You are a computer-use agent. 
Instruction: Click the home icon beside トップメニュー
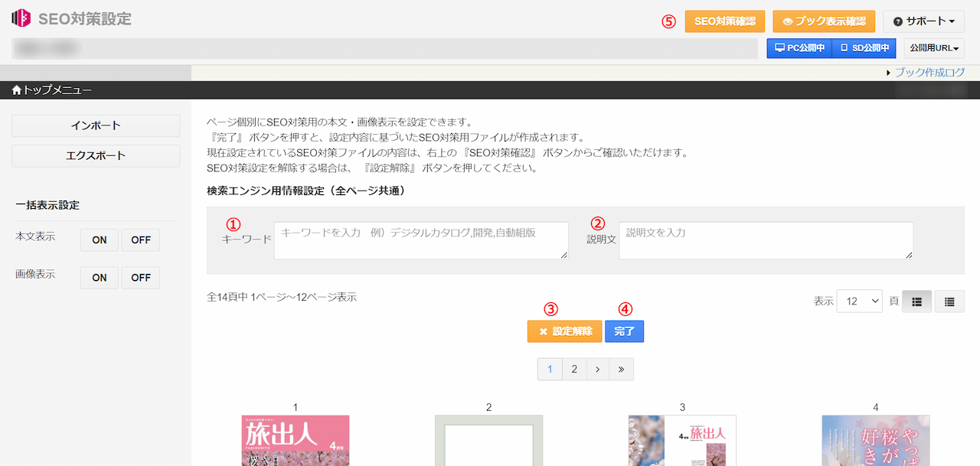(x=15, y=90)
